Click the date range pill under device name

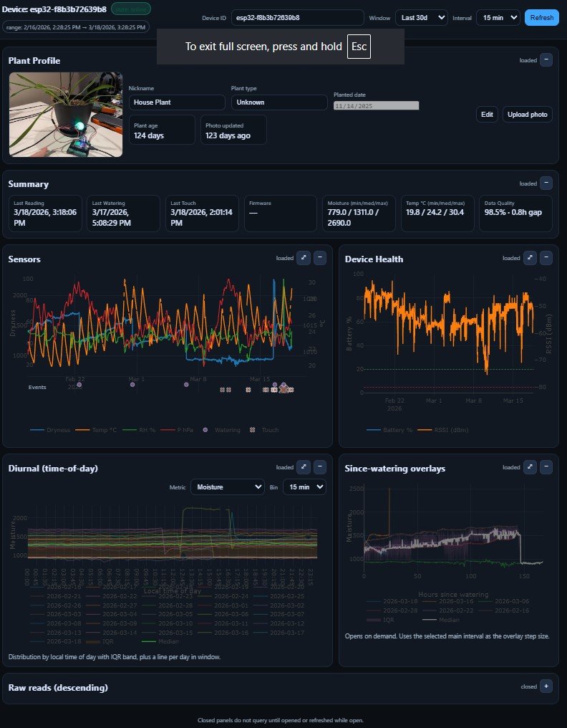(76, 27)
